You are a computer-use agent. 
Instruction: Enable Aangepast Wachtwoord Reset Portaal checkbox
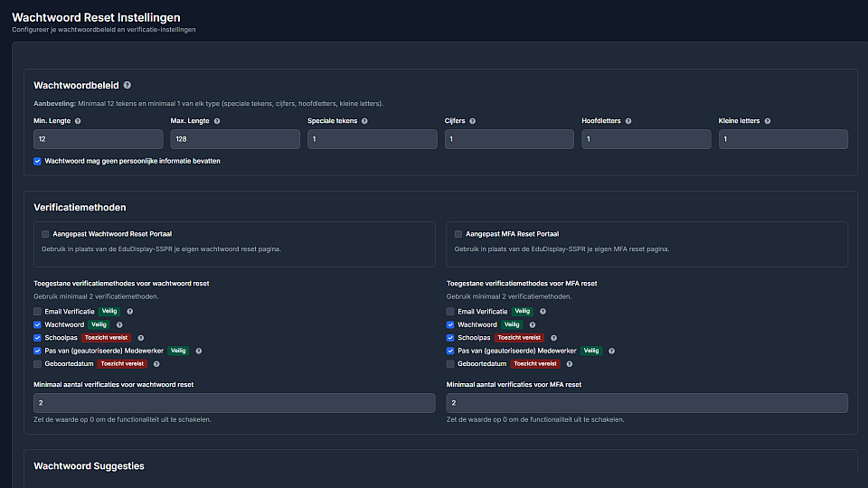45,234
